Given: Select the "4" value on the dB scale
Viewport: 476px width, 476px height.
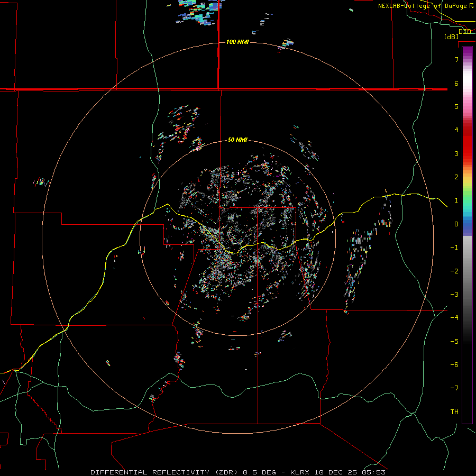Looking at the screenshot, I should click(456, 130).
